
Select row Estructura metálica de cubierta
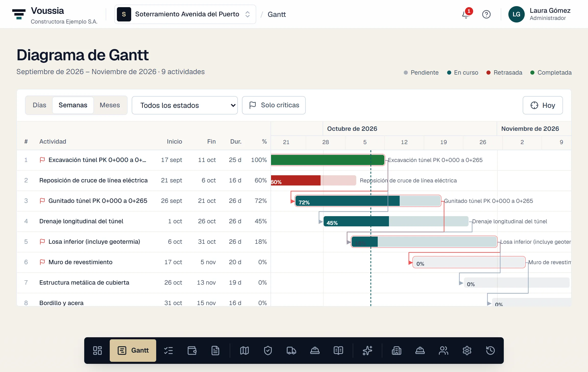(x=144, y=283)
